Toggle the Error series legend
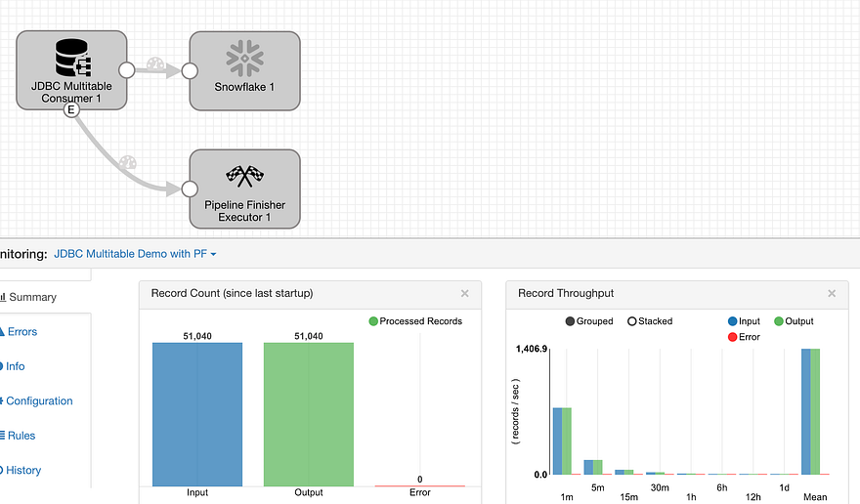The height and width of the screenshot is (504, 860). coord(744,337)
